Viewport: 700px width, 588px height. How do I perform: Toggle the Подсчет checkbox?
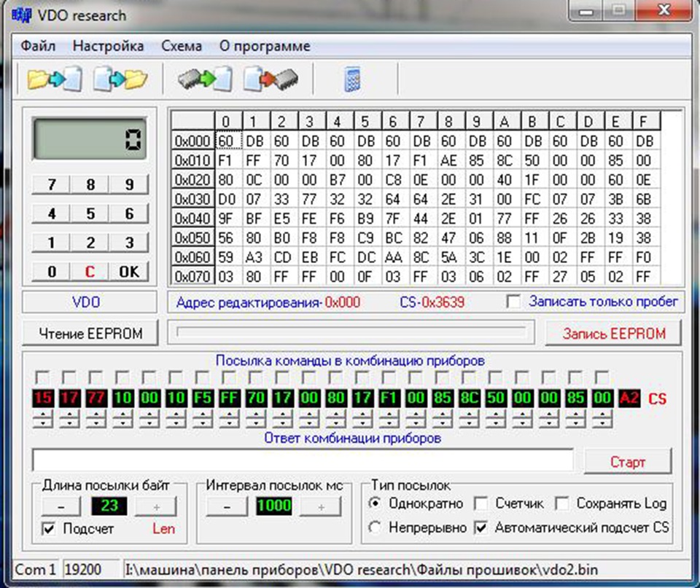click(x=48, y=529)
